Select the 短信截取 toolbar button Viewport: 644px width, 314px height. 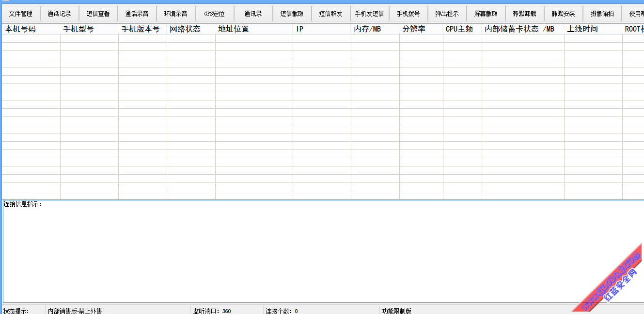point(292,14)
